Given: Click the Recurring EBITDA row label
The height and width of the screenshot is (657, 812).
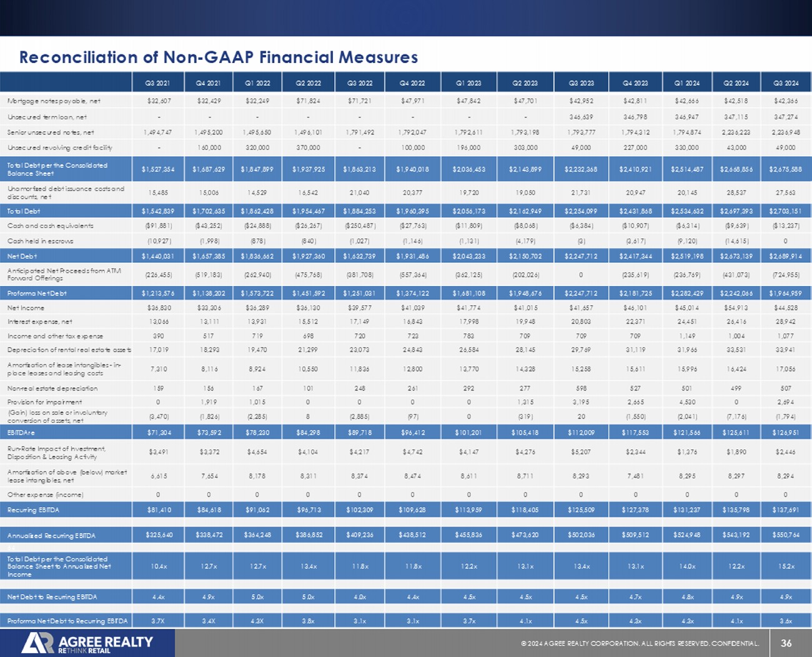Looking at the screenshot, I should (33, 510).
